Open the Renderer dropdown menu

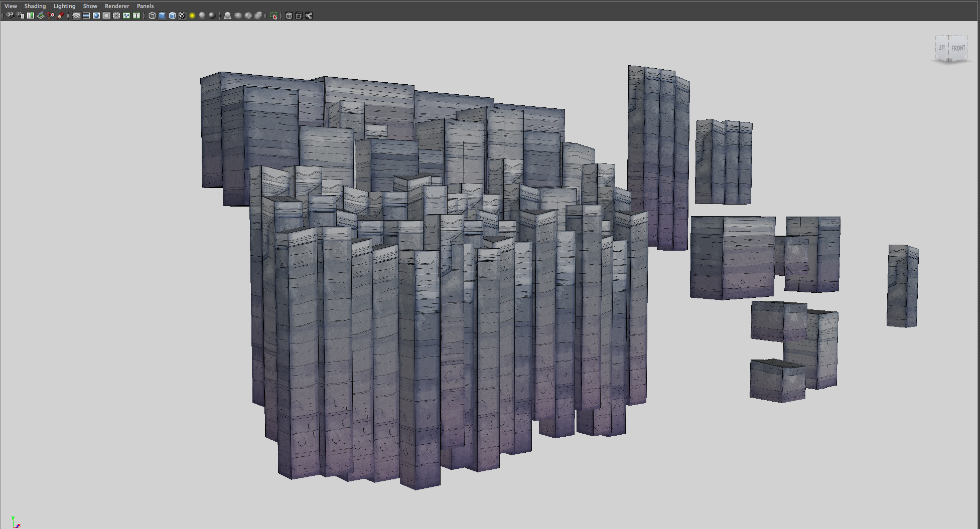point(116,6)
